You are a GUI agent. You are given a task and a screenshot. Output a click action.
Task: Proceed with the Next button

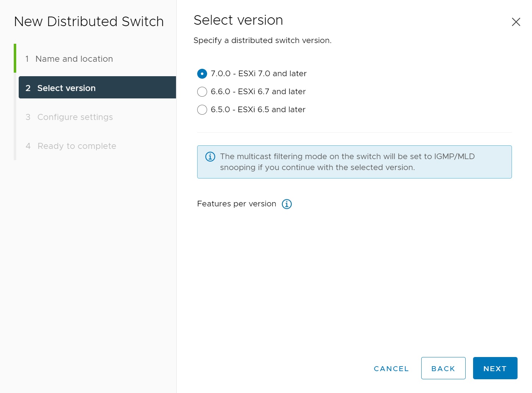coord(495,368)
